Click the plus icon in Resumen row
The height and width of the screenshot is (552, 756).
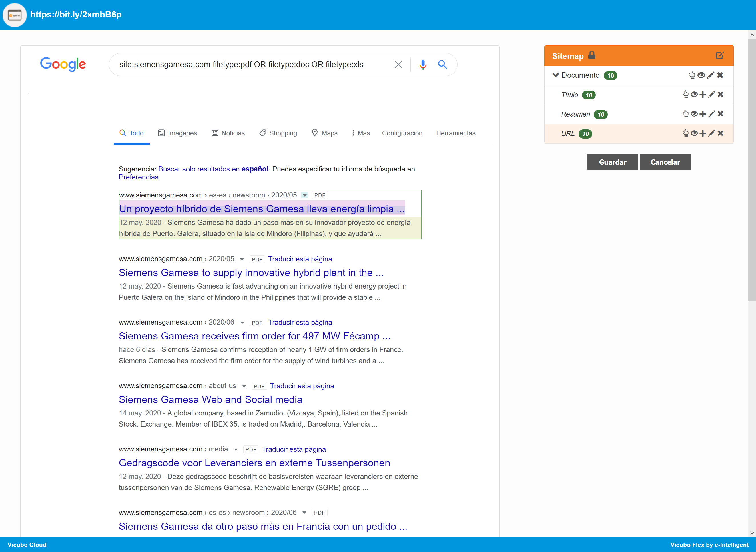click(703, 114)
